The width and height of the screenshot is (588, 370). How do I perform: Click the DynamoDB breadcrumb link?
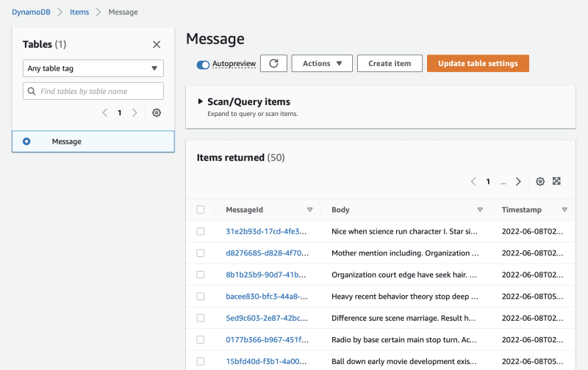click(31, 12)
